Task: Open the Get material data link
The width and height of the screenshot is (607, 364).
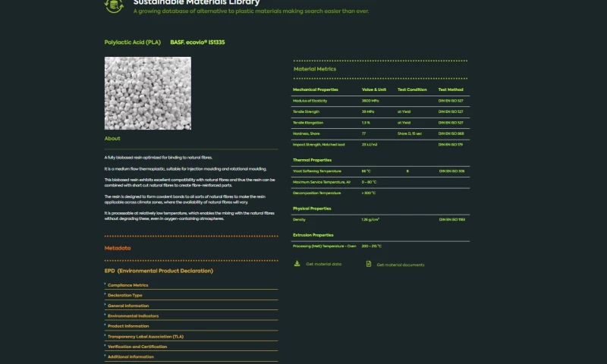Action: pyautogui.click(x=324, y=264)
